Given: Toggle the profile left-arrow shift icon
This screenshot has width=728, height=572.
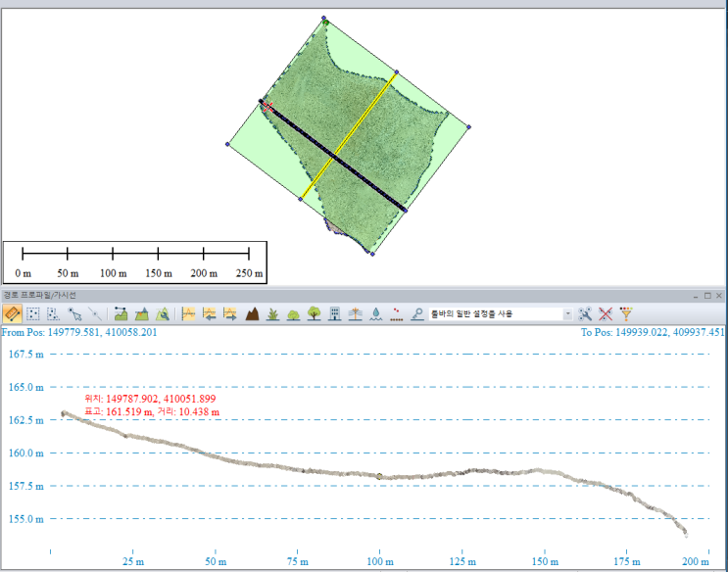Looking at the screenshot, I should point(209,314).
